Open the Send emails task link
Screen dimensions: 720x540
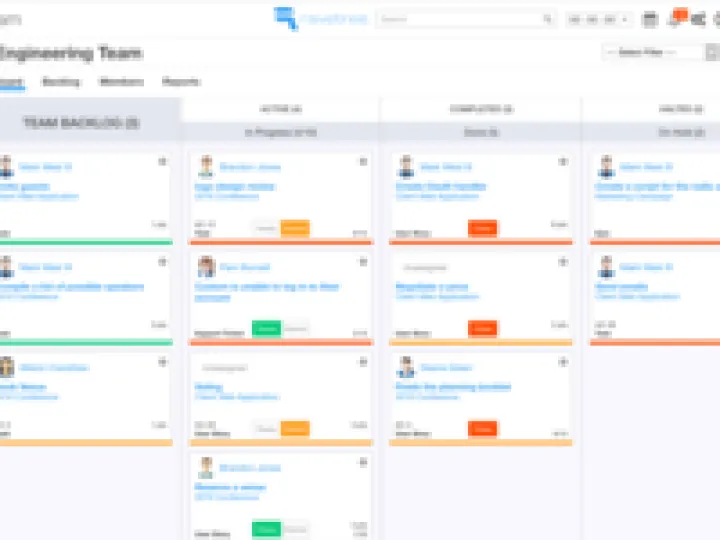(x=622, y=287)
